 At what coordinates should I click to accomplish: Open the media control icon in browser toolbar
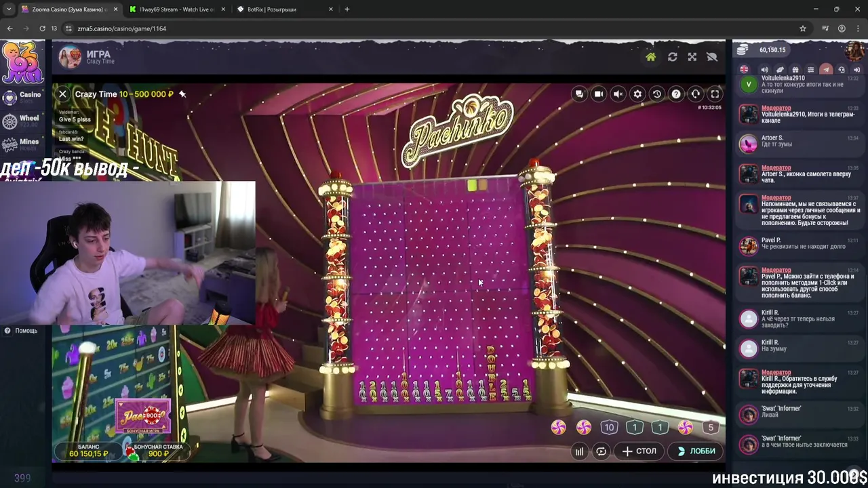[825, 28]
